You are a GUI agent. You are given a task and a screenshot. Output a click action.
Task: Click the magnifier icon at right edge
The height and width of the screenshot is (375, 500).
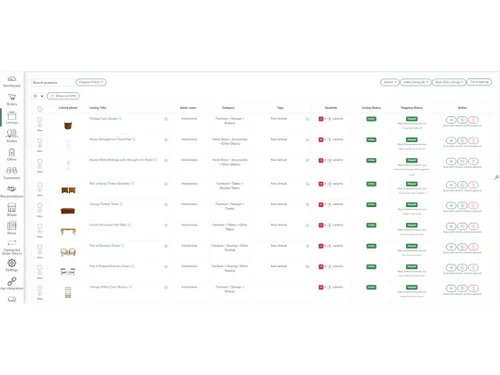496,178
